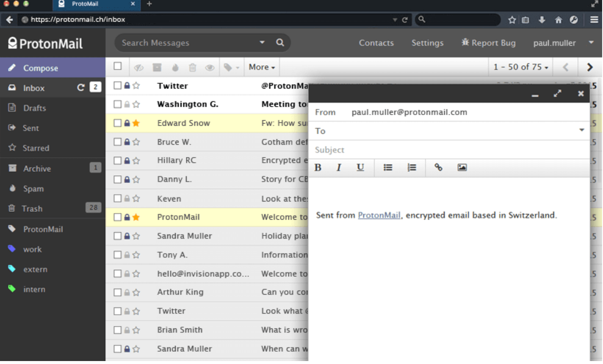This screenshot has height=364, width=603.
Task: Star the message from Bruce W.
Action: 135,141
